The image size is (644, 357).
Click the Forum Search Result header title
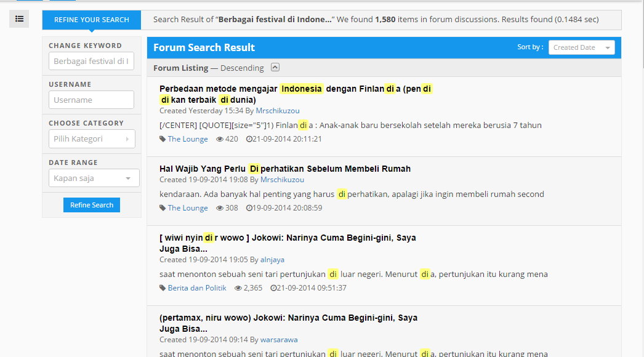pos(204,47)
